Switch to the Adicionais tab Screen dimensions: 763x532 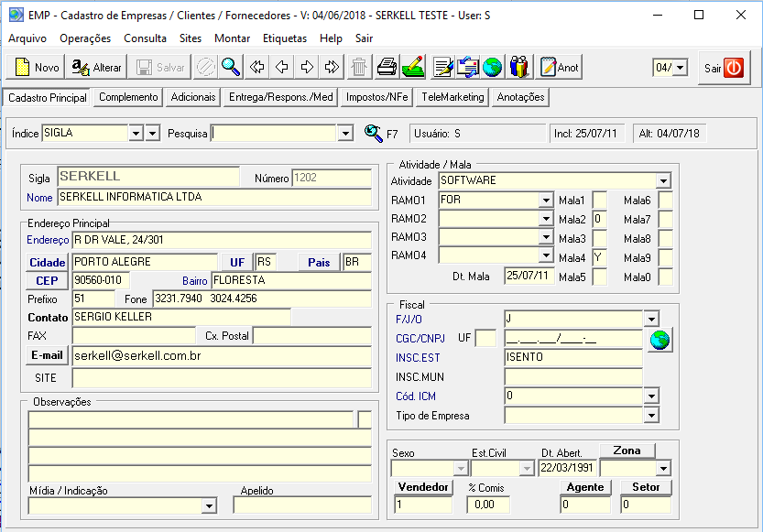point(193,97)
